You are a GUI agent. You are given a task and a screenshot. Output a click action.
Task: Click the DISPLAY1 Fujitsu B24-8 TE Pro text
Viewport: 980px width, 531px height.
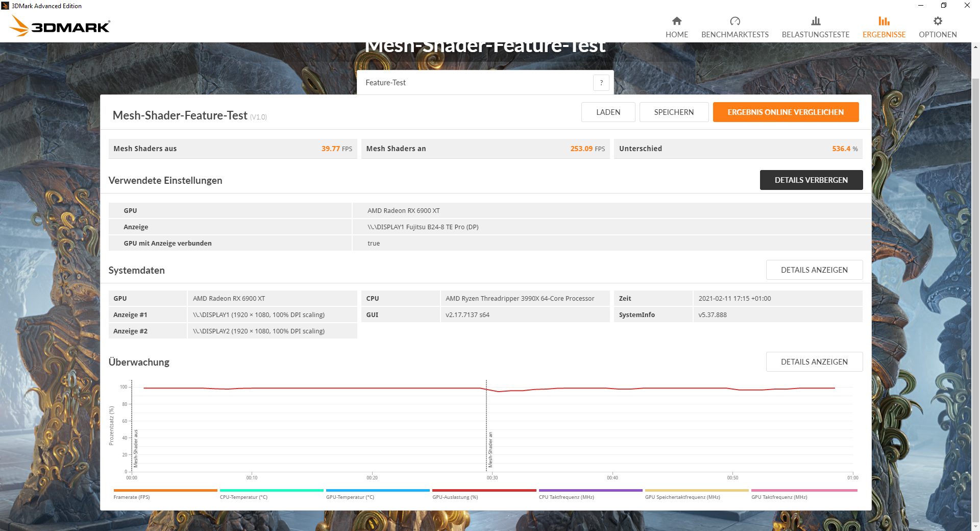point(423,227)
